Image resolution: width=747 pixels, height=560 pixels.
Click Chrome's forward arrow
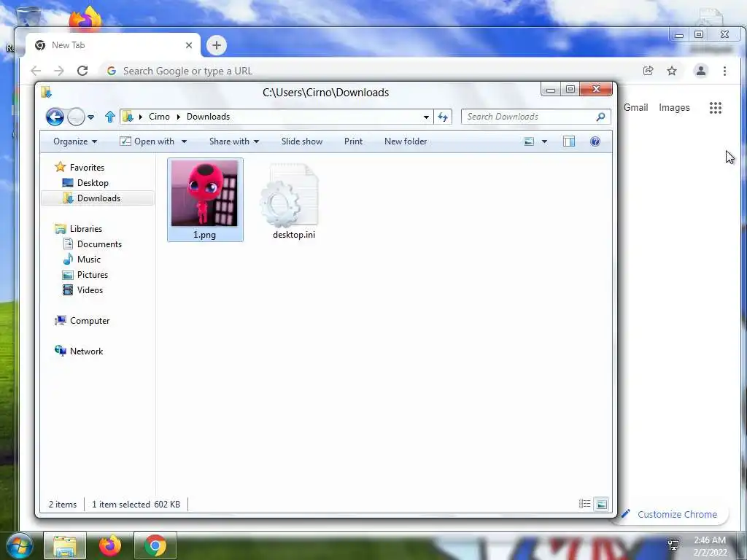point(59,71)
